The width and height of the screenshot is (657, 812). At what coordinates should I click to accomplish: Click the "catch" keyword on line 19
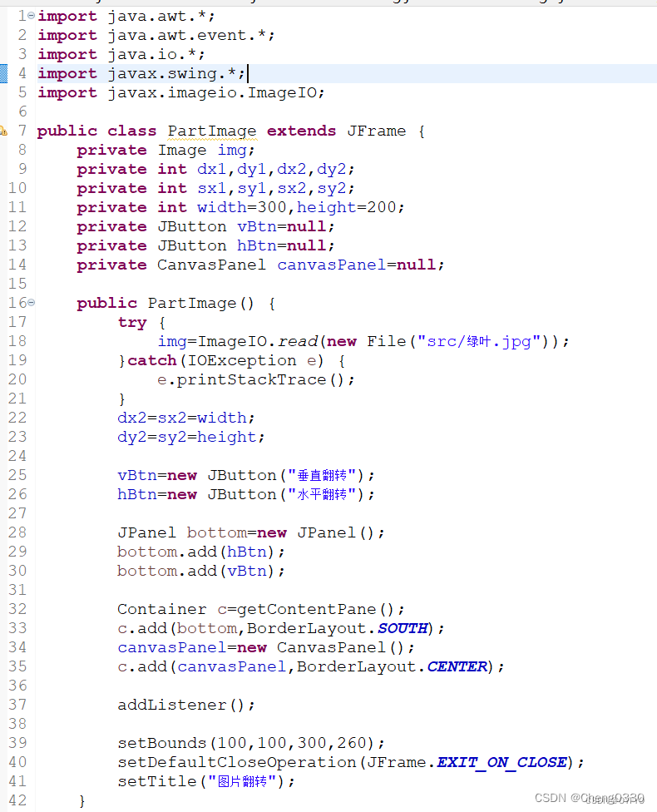pyautogui.click(x=151, y=361)
